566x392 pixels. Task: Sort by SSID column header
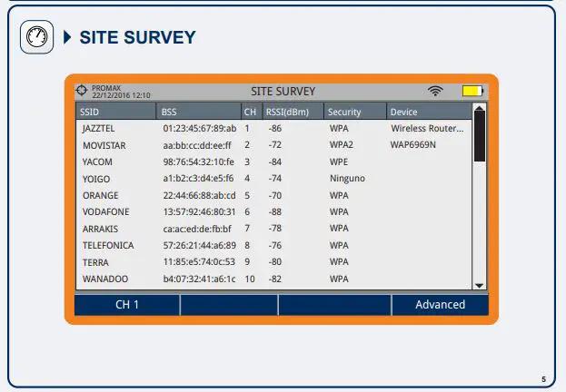point(116,112)
